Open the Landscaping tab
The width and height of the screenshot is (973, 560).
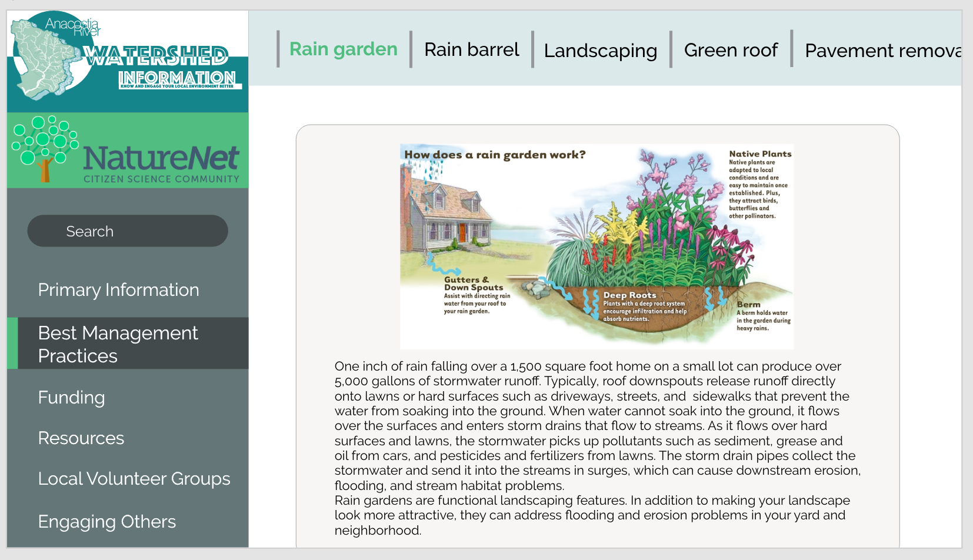[x=601, y=51]
